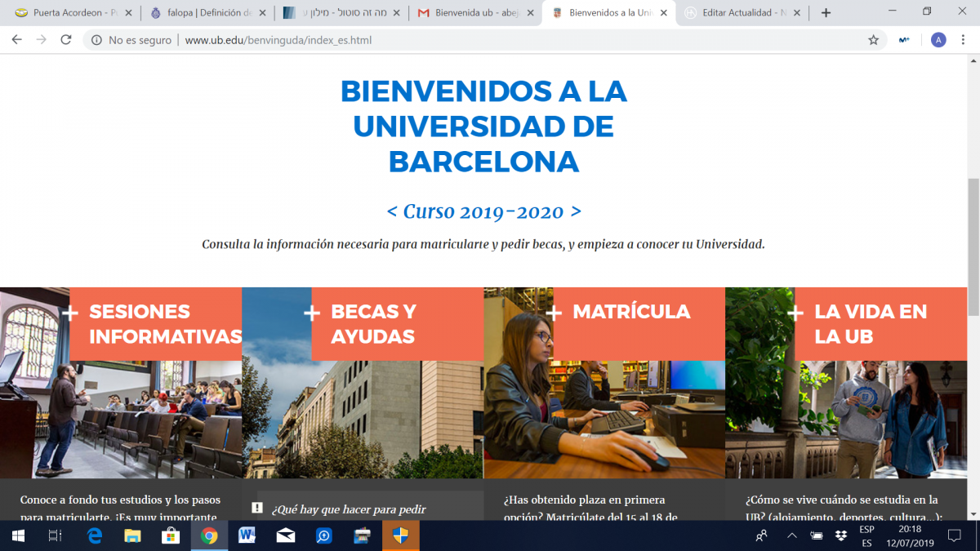Open a new browser tab

click(x=826, y=13)
